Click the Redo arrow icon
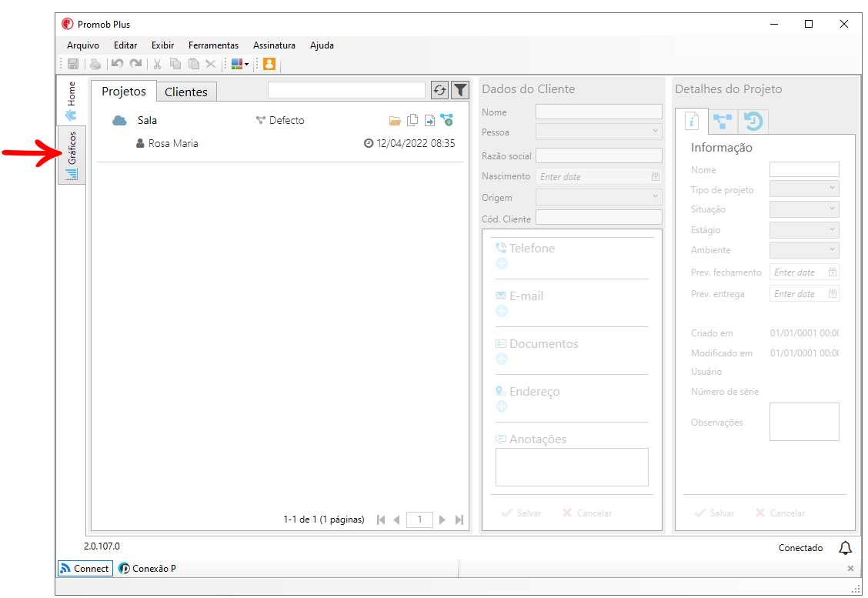The height and width of the screenshot is (598, 868). pos(135,64)
